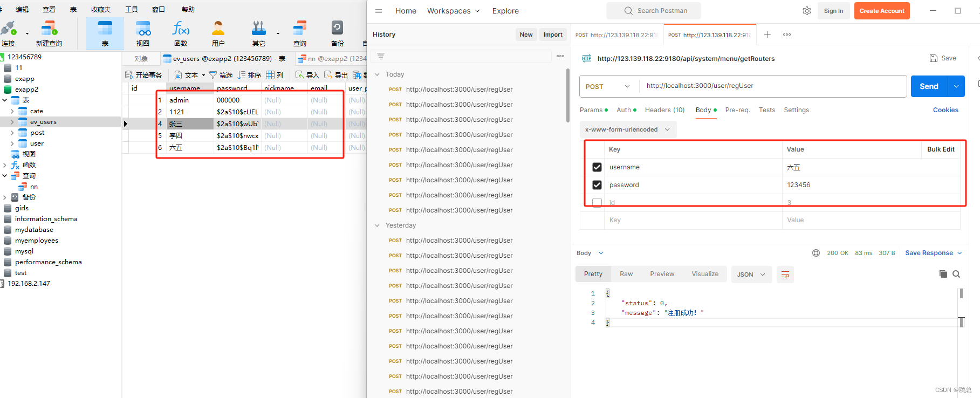
Task: Click 开始事务 in the table toolbar
Action: [143, 75]
